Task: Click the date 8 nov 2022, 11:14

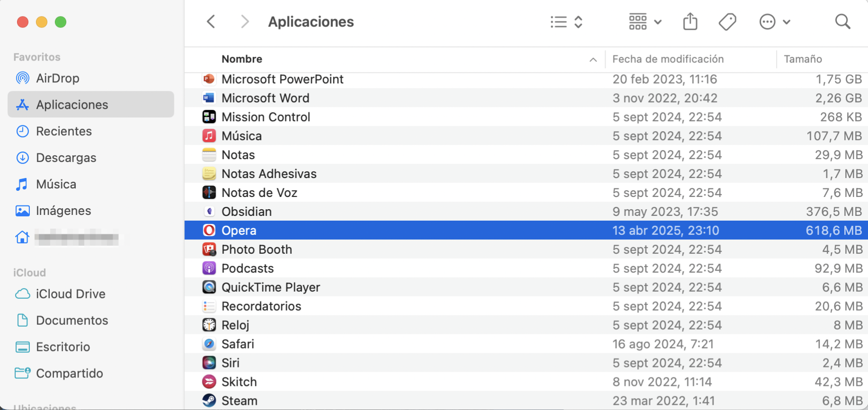Action: tap(662, 382)
